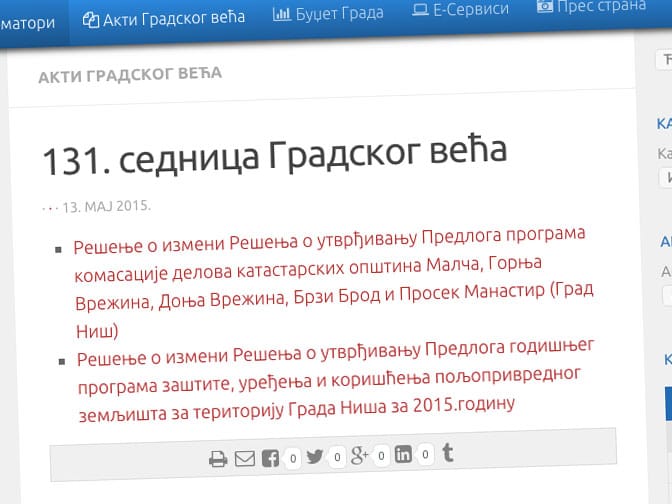672x504 pixels.
Task: Click the Twitter share count bubble
Action: (337, 457)
